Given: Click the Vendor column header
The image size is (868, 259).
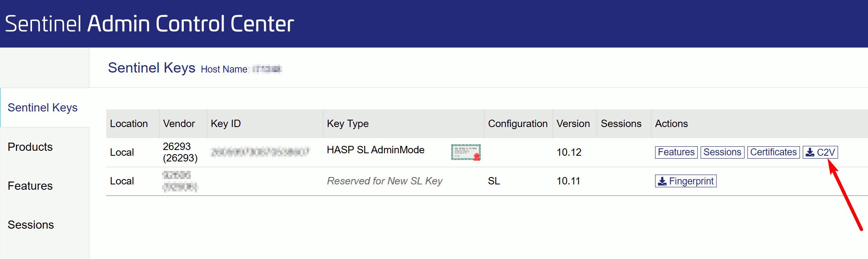Looking at the screenshot, I should [x=179, y=124].
